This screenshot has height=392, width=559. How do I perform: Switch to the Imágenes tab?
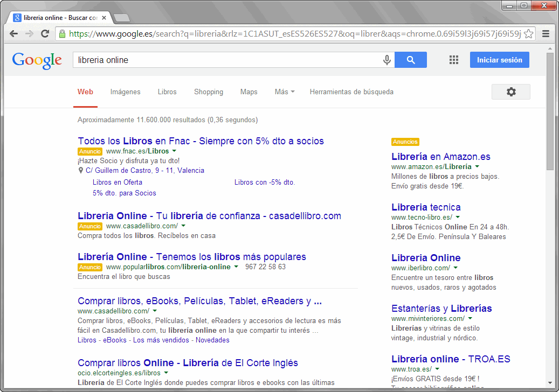[x=125, y=92]
